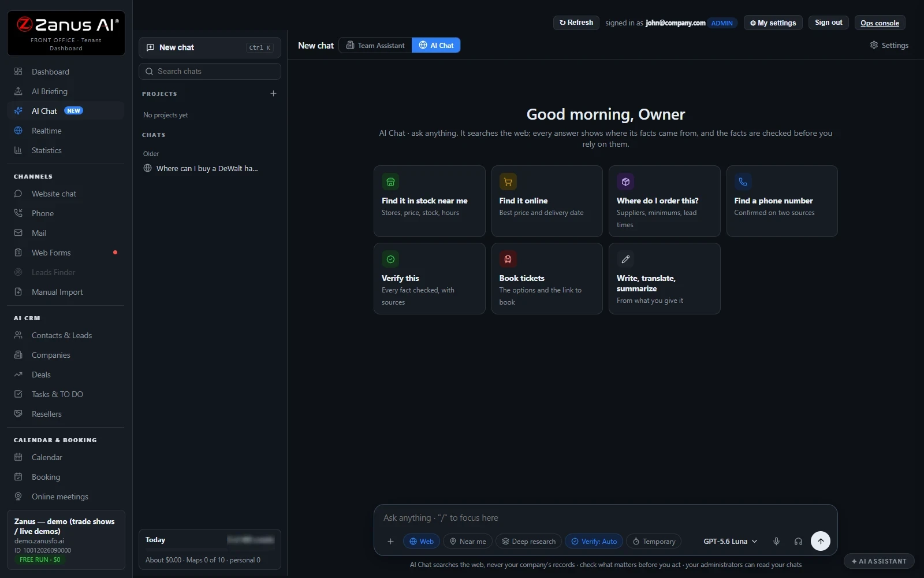Viewport: 924px width, 578px height.
Task: Open the GPT-5.6 Luna model dropdown
Action: point(730,542)
